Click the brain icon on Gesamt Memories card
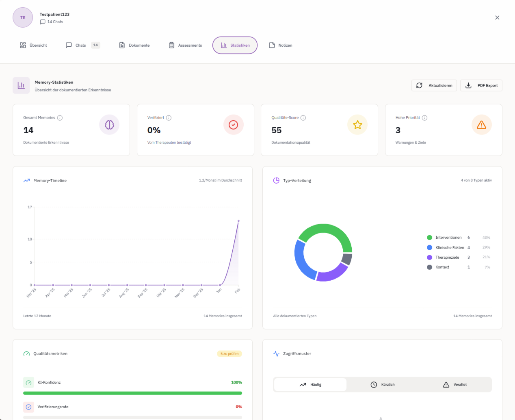The height and width of the screenshot is (420, 515). (x=109, y=125)
